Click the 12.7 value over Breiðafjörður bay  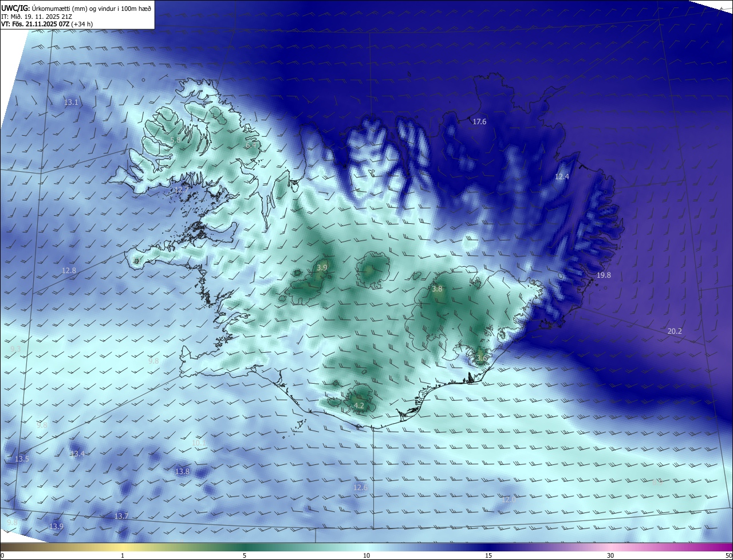[x=181, y=190]
